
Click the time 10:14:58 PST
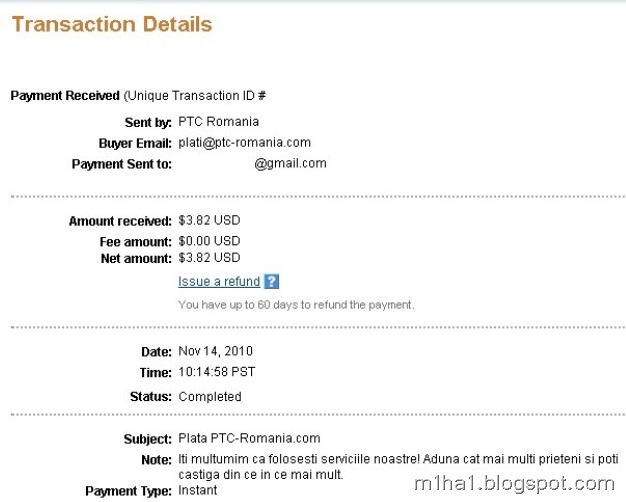click(217, 372)
